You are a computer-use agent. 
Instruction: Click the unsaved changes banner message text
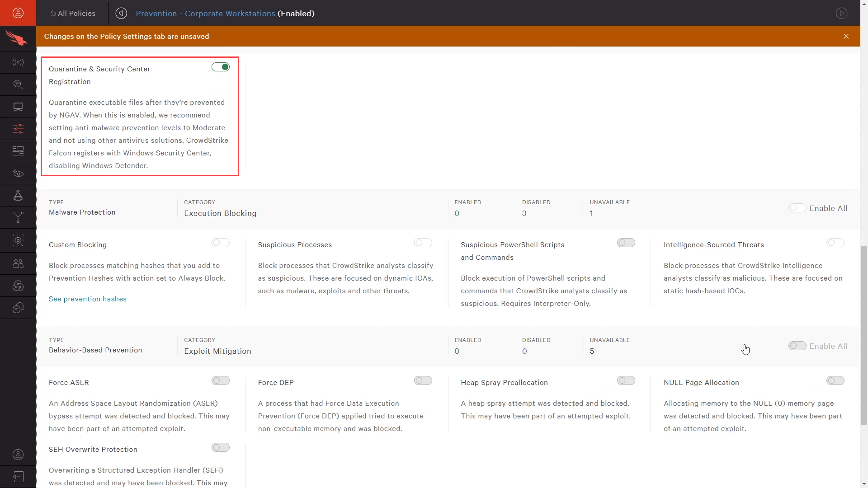[127, 36]
